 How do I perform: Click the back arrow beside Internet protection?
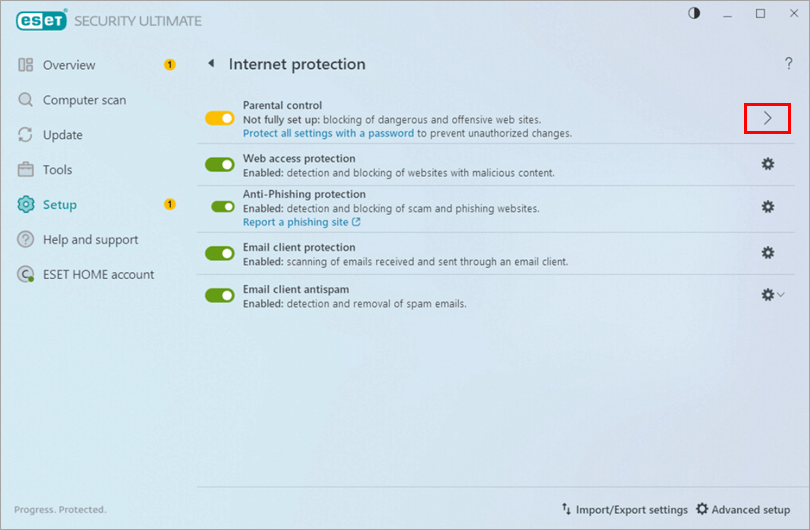[211, 64]
